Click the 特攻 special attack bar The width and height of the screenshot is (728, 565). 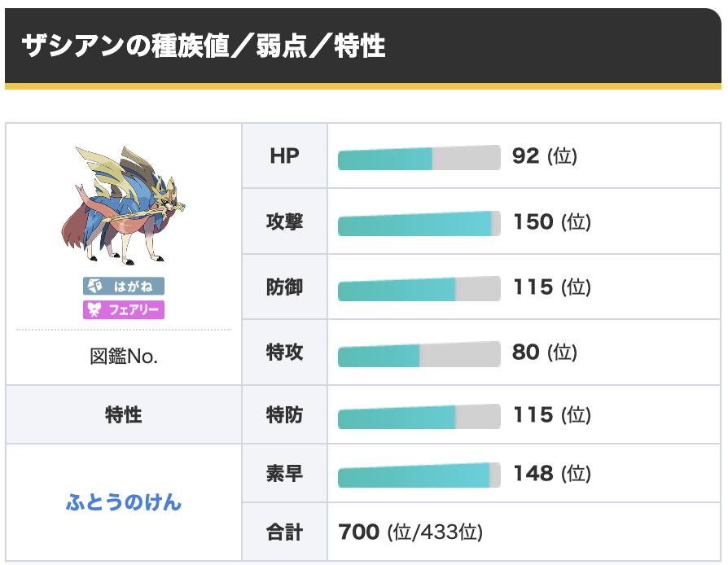(x=419, y=353)
